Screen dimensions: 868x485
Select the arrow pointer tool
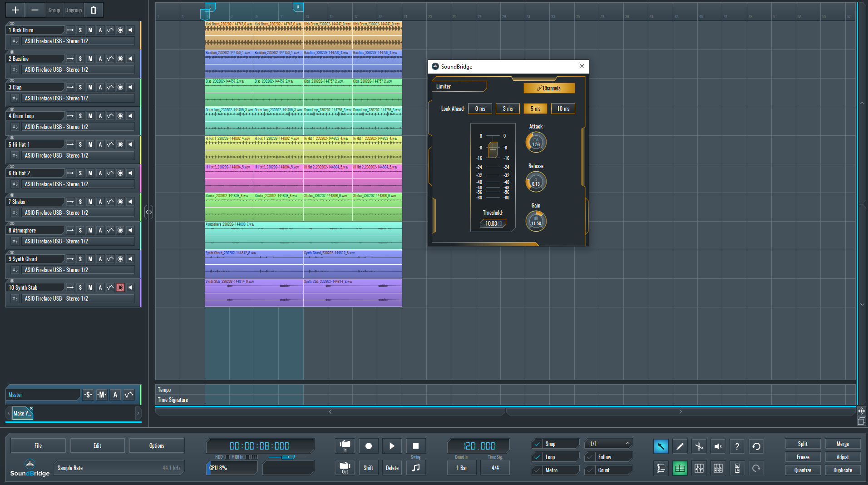click(661, 446)
